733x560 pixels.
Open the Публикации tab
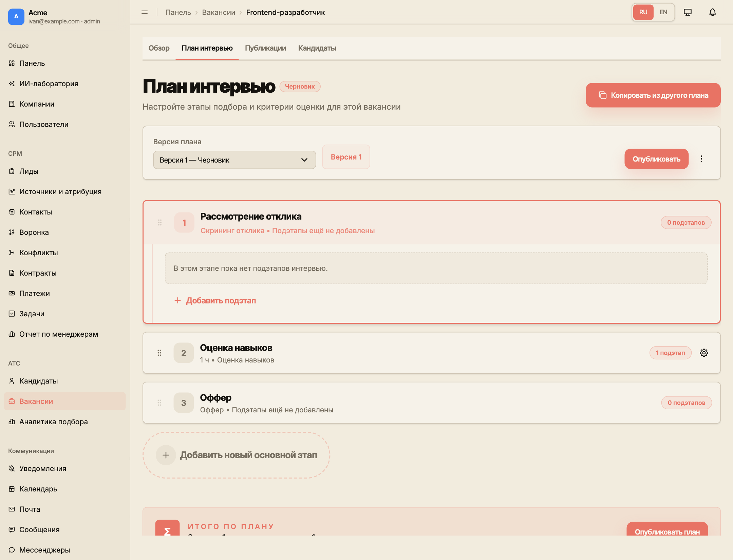point(265,48)
